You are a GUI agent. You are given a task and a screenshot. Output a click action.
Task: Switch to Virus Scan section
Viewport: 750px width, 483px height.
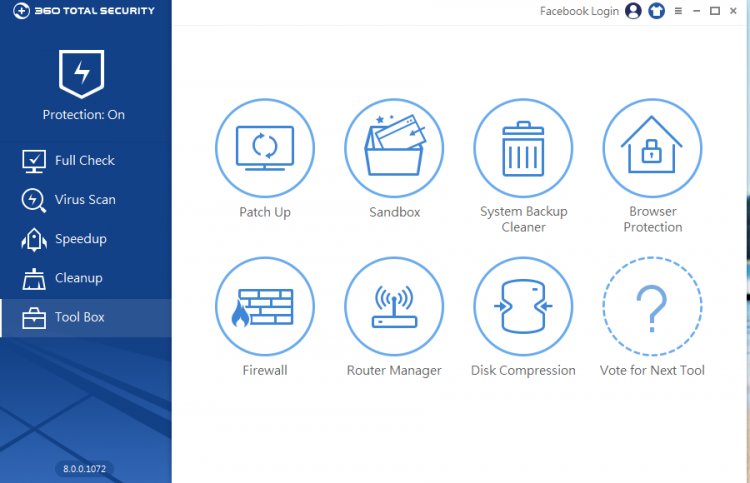tap(86, 200)
